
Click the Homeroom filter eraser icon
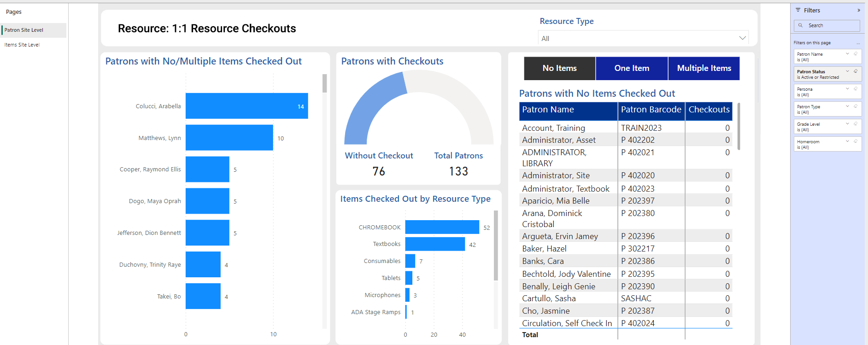tap(856, 141)
